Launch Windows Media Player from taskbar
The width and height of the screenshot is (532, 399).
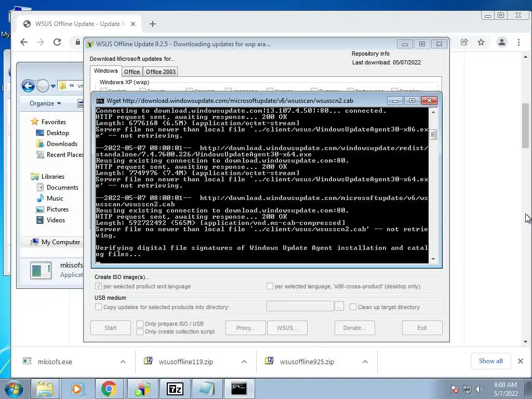[77, 389]
